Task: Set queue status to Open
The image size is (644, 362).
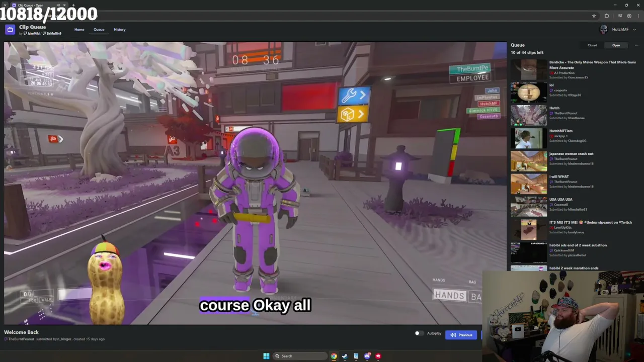Action: pos(616,45)
